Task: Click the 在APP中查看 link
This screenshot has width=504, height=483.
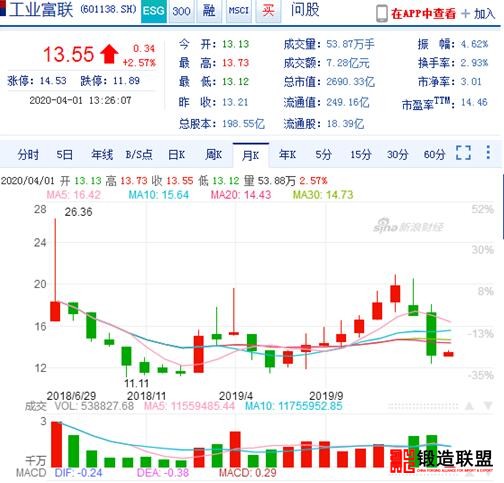Action: click(x=423, y=14)
